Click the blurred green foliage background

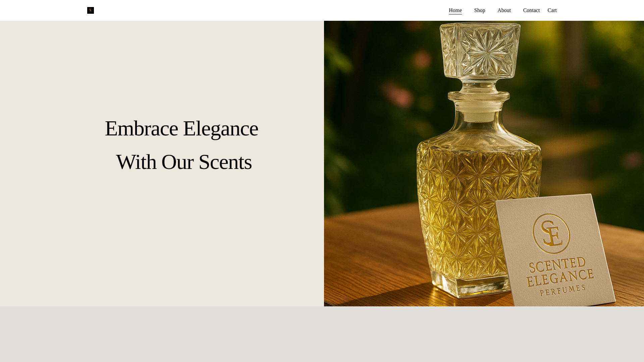click(369, 84)
